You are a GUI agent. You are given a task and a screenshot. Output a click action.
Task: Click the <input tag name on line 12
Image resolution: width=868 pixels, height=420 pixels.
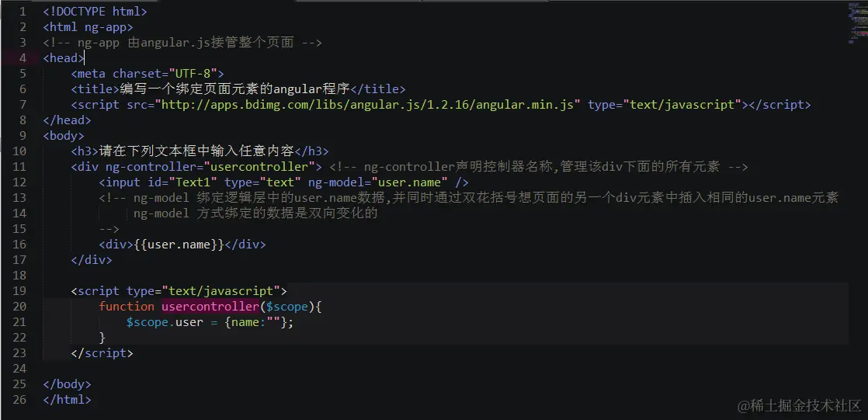coord(120,182)
